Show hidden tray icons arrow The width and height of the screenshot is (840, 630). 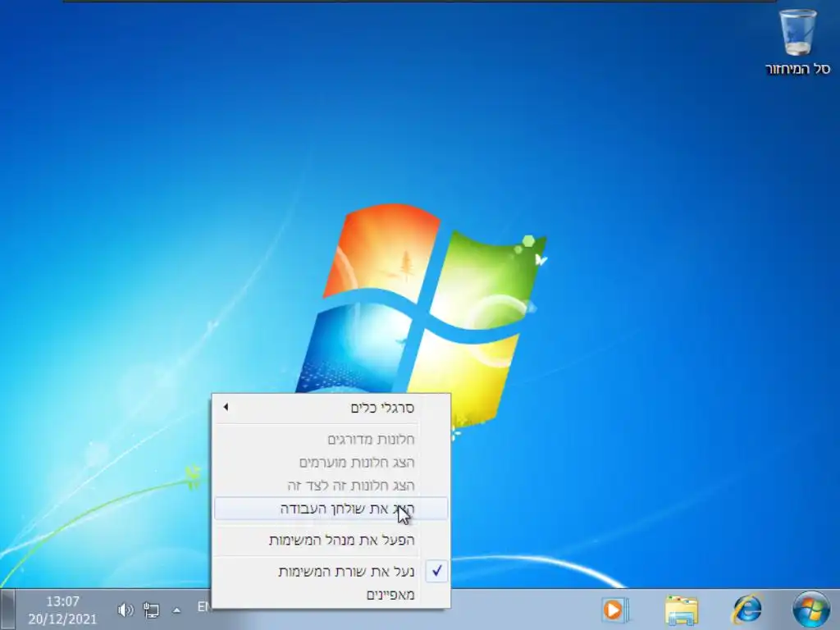click(x=176, y=610)
